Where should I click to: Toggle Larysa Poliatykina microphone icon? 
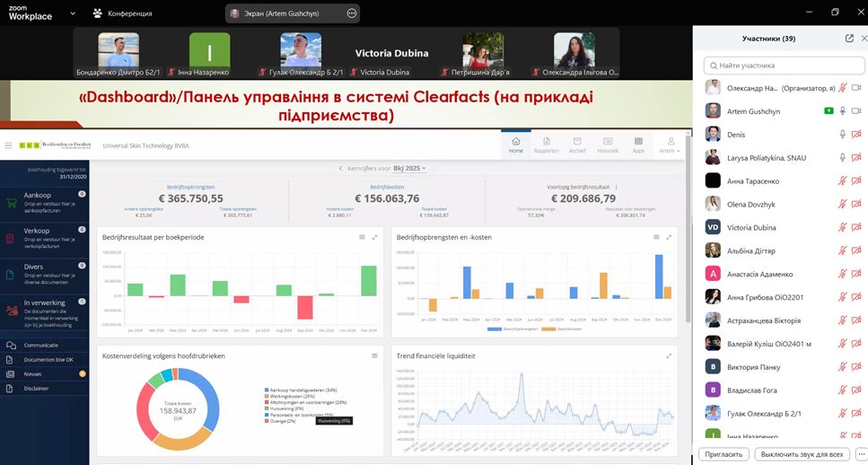coord(843,158)
